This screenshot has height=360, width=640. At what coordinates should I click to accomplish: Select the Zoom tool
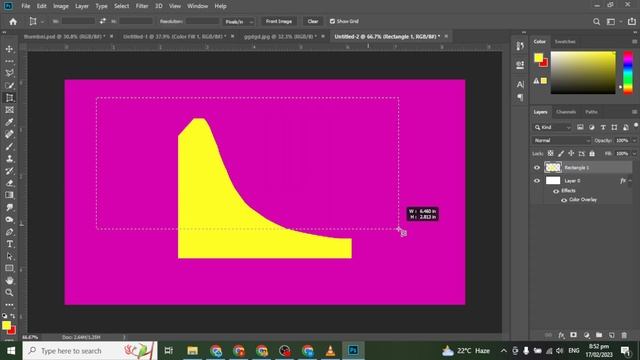(9, 293)
